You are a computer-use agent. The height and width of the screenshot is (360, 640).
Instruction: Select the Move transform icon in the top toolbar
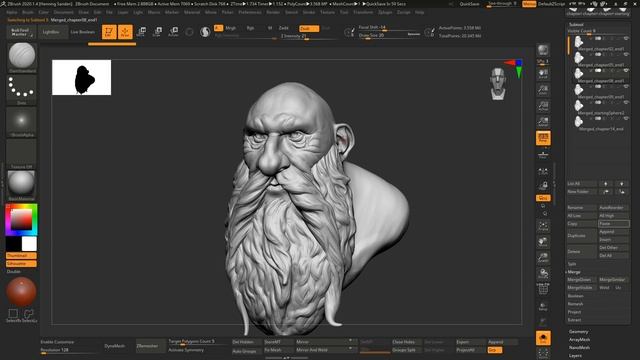(x=141, y=32)
